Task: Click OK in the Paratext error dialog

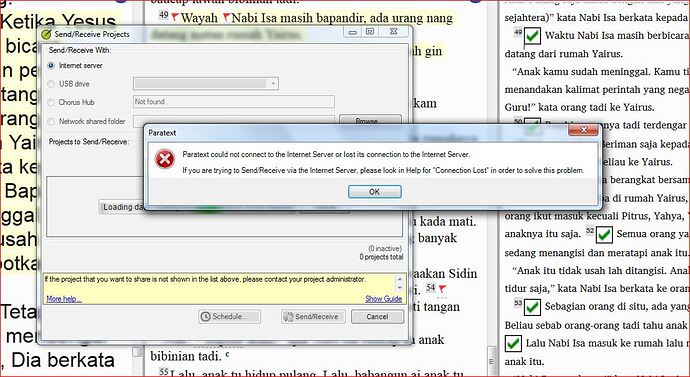Action: [x=374, y=192]
